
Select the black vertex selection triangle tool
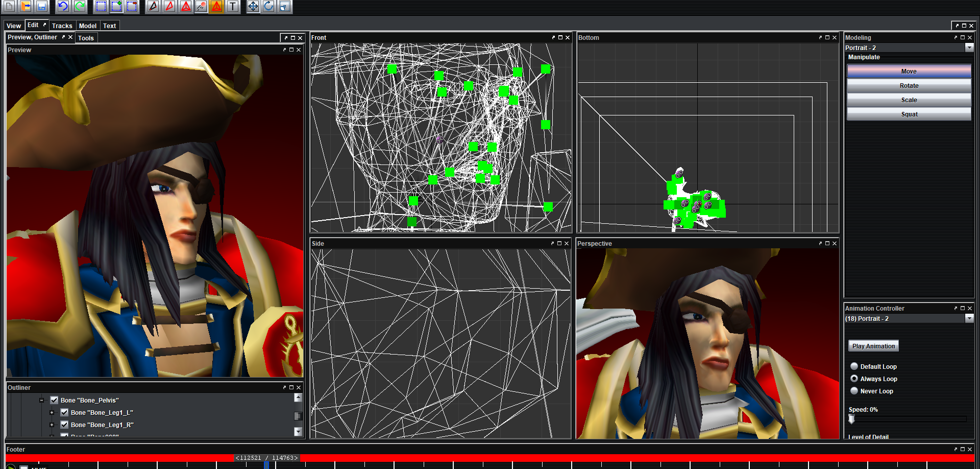(153, 6)
